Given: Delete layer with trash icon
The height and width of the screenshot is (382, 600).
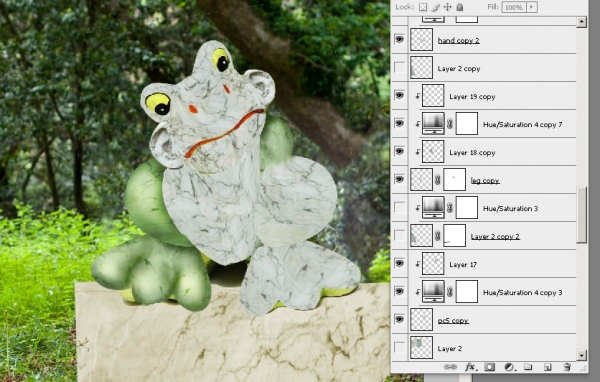Looking at the screenshot, I should click(567, 367).
